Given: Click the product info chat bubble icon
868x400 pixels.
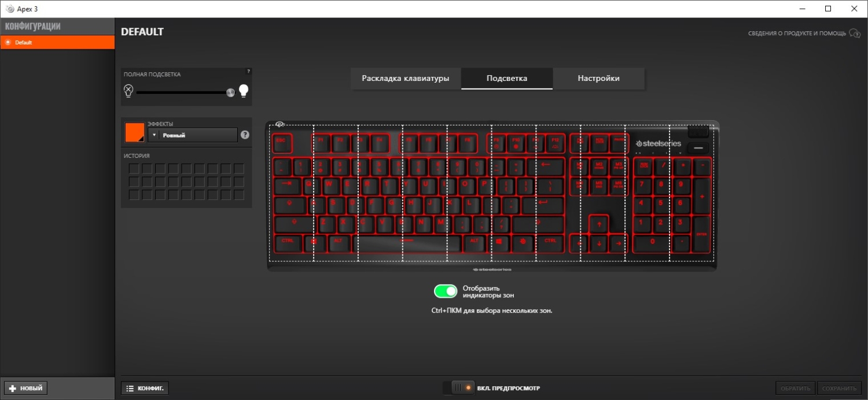Looking at the screenshot, I should coord(855,34).
